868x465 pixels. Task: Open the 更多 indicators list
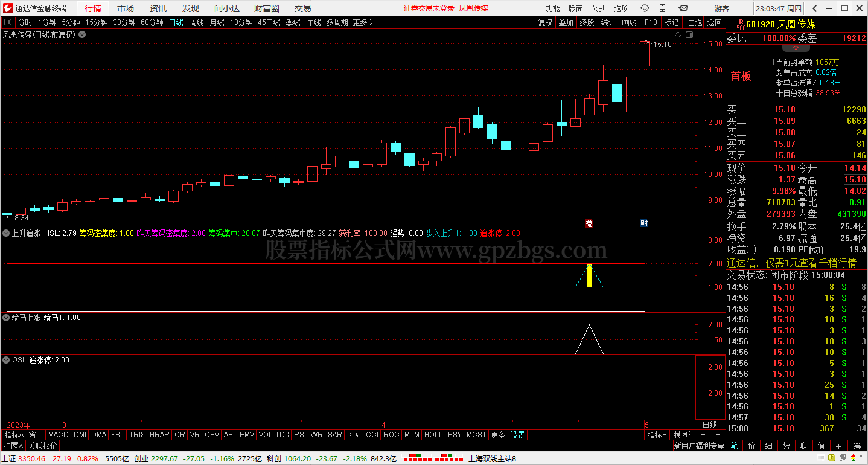point(498,435)
